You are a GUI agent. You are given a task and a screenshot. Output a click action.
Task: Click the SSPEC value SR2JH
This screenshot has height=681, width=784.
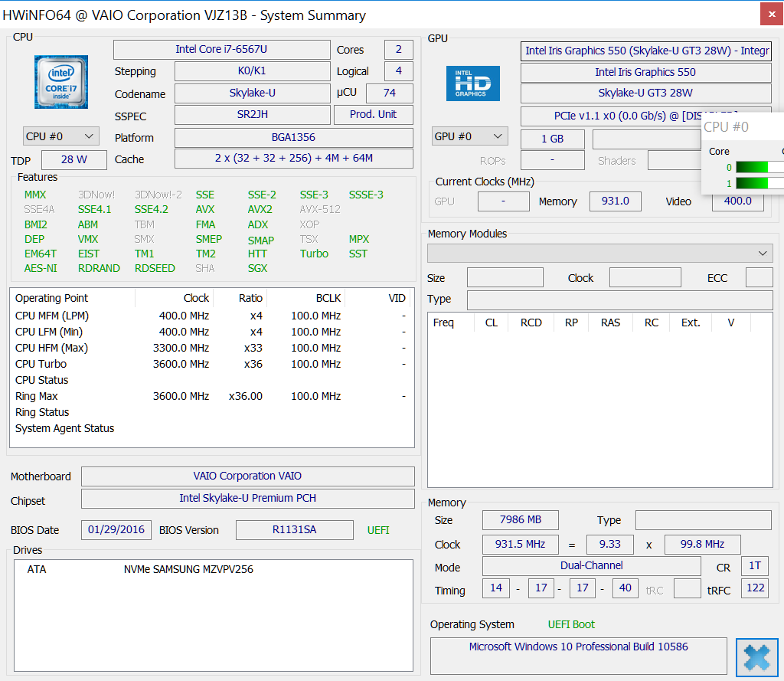[x=252, y=115]
